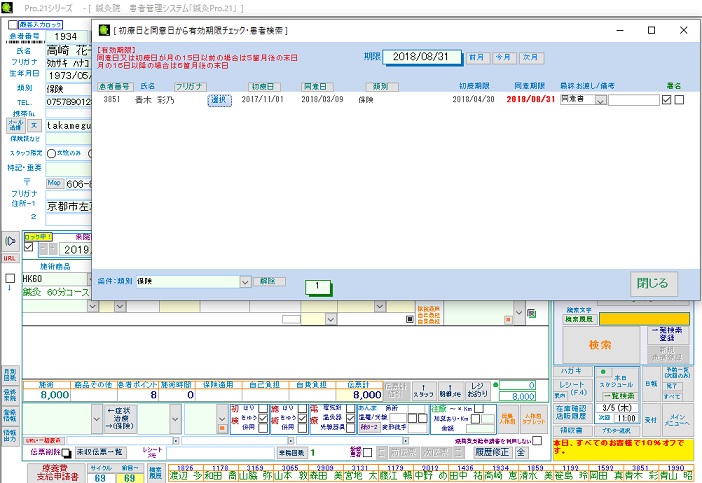Click the orange square under the third dropdown

222,428
